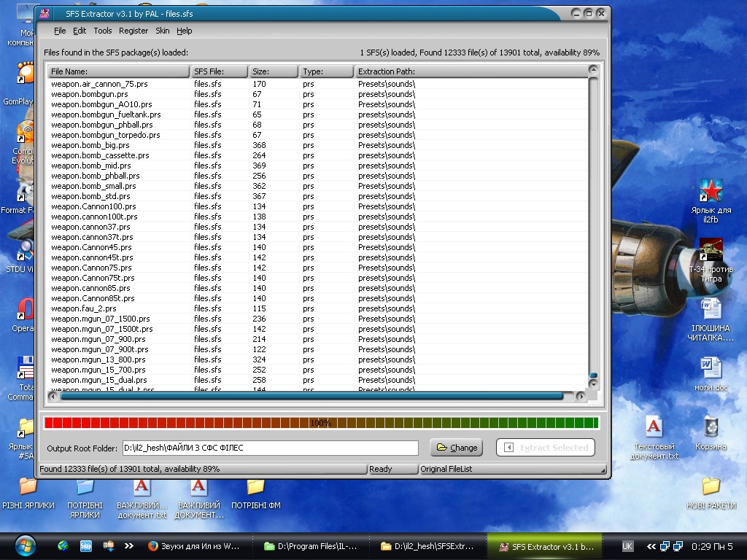Sort the list by the Type column header

pyautogui.click(x=327, y=71)
